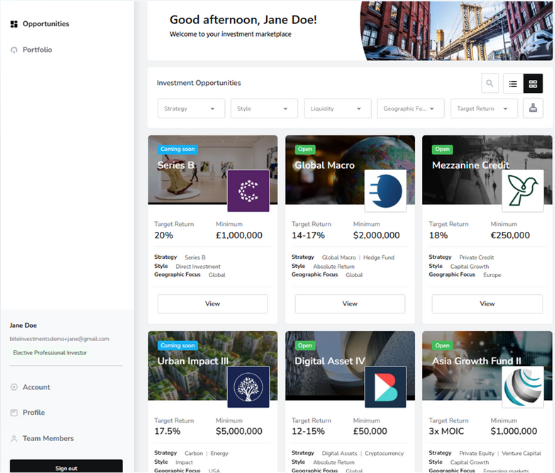
Task: Click View on the Series B card
Action: 212,304
